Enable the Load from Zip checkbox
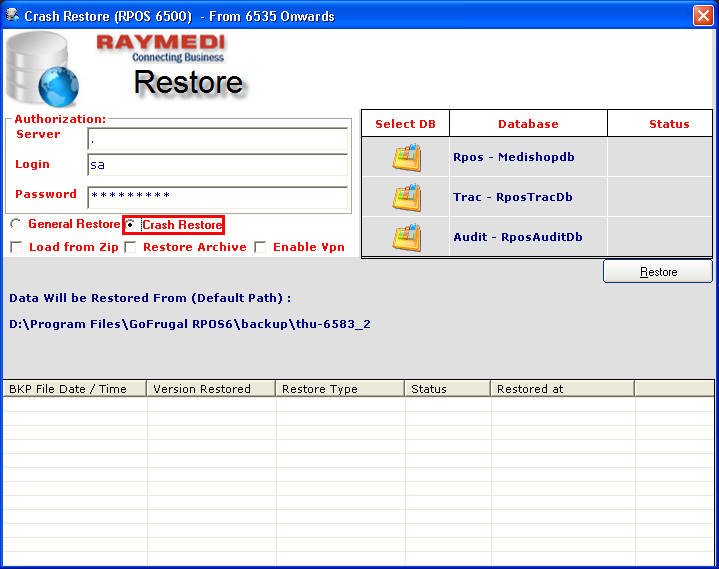 (17, 247)
